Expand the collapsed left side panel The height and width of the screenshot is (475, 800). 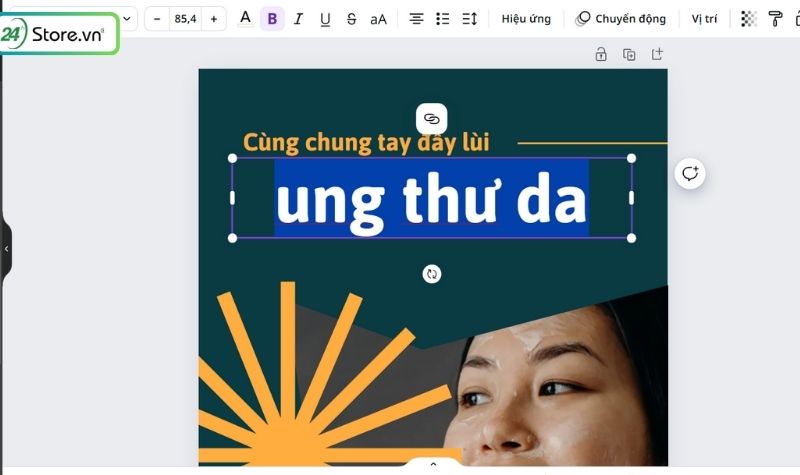[6, 249]
